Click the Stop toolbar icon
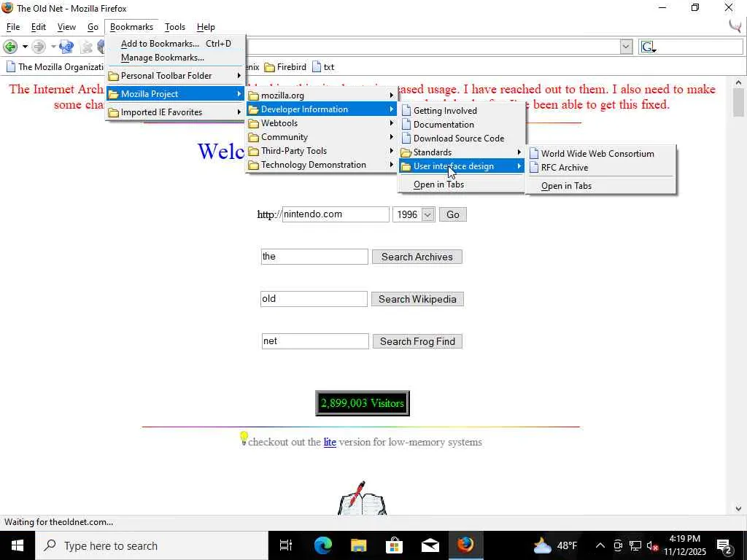This screenshot has height=560, width=747. pyautogui.click(x=86, y=47)
